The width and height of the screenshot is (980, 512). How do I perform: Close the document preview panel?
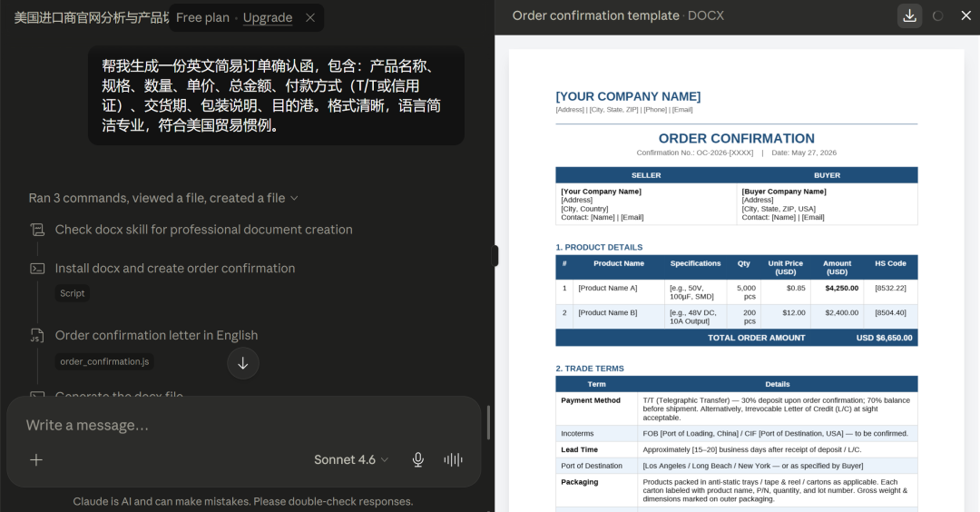point(965,15)
